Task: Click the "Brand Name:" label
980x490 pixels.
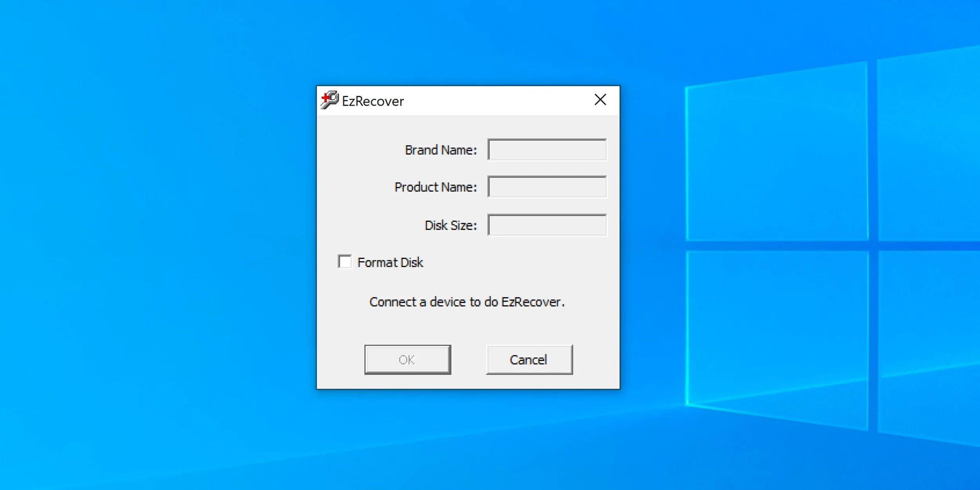Action: point(441,150)
